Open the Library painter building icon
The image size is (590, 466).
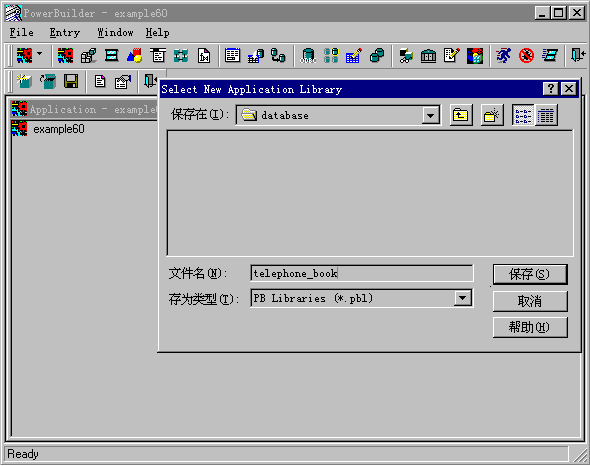428,56
